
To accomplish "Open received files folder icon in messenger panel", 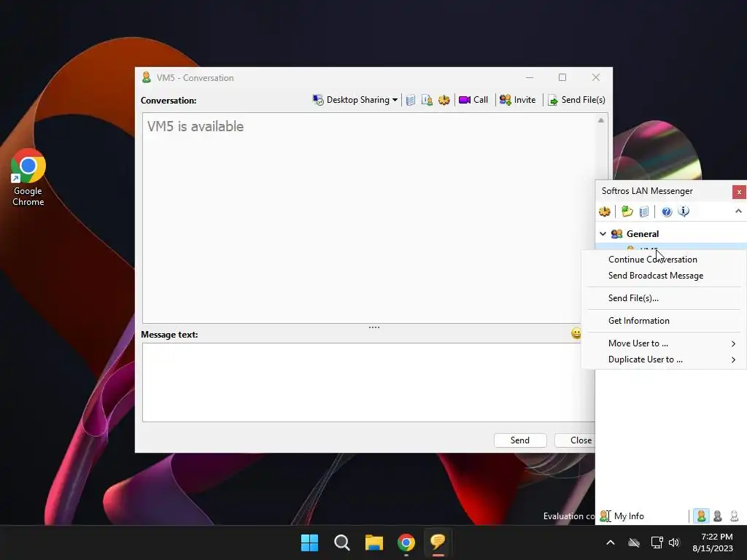I will coord(627,211).
